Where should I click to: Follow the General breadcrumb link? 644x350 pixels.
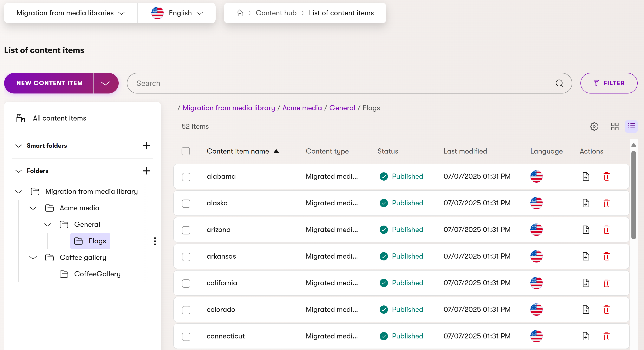click(342, 108)
